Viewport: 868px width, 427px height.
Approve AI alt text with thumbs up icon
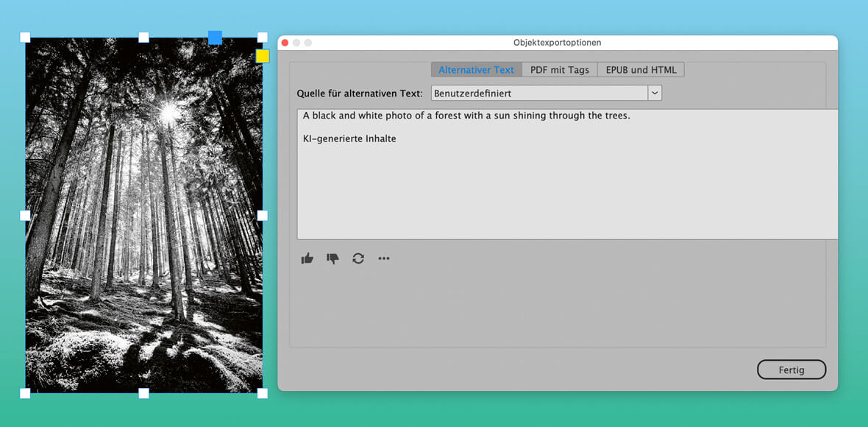[307, 258]
